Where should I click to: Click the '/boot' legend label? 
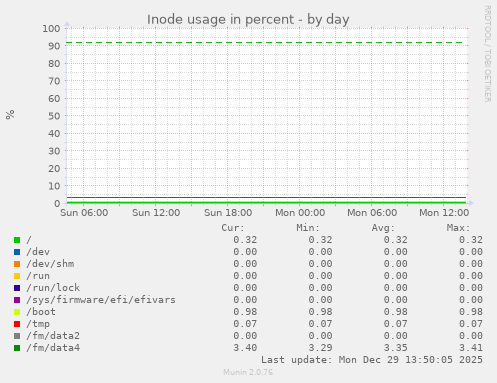pyautogui.click(x=41, y=312)
